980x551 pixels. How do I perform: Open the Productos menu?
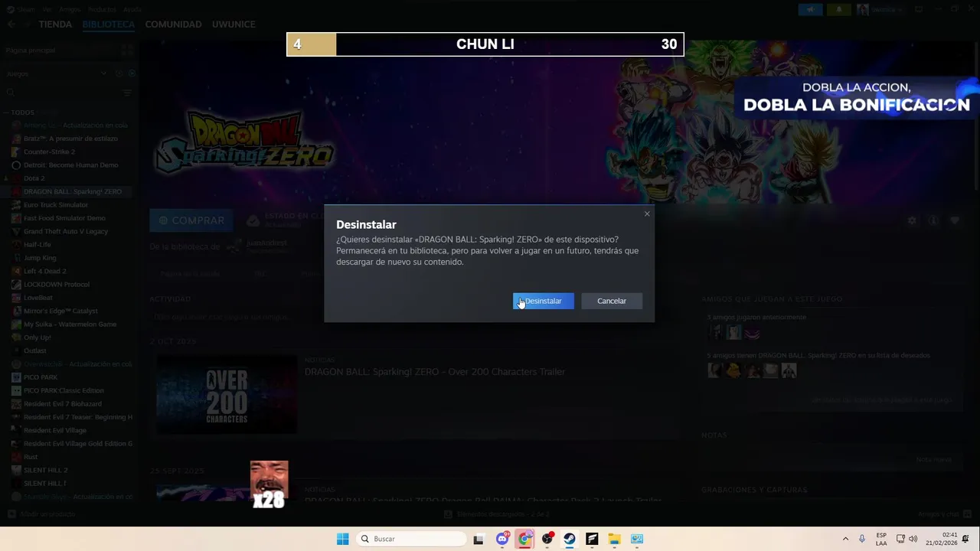point(101,9)
